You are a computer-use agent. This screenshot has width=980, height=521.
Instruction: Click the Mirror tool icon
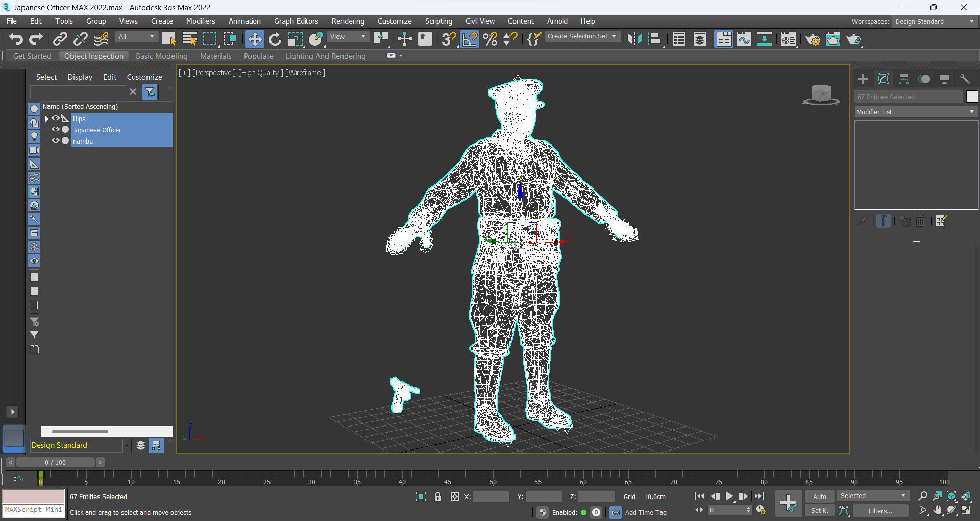[x=634, y=39]
